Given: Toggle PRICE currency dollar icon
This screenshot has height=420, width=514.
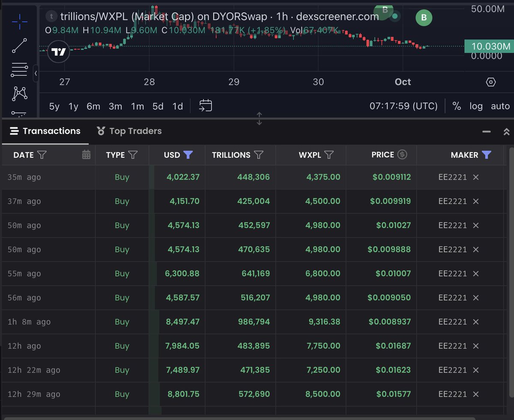Looking at the screenshot, I should pos(402,155).
